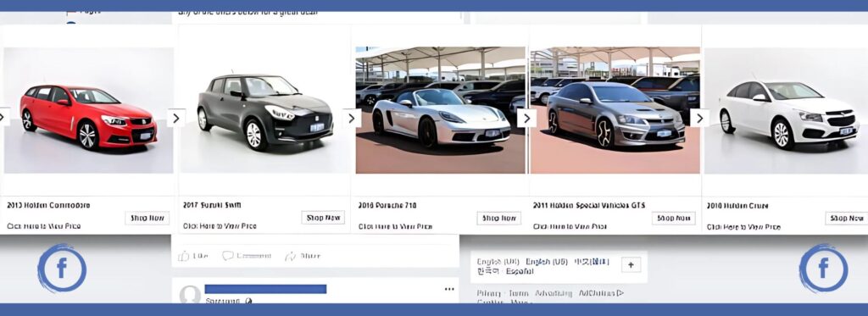Click the carousel arrow left of the Holden Cruze photo

699,118
